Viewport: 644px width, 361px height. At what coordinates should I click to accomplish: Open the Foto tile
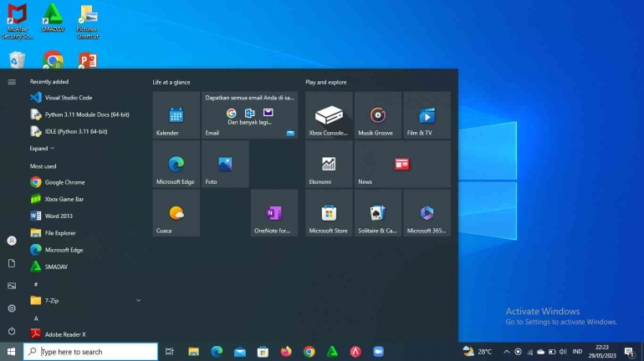225,164
